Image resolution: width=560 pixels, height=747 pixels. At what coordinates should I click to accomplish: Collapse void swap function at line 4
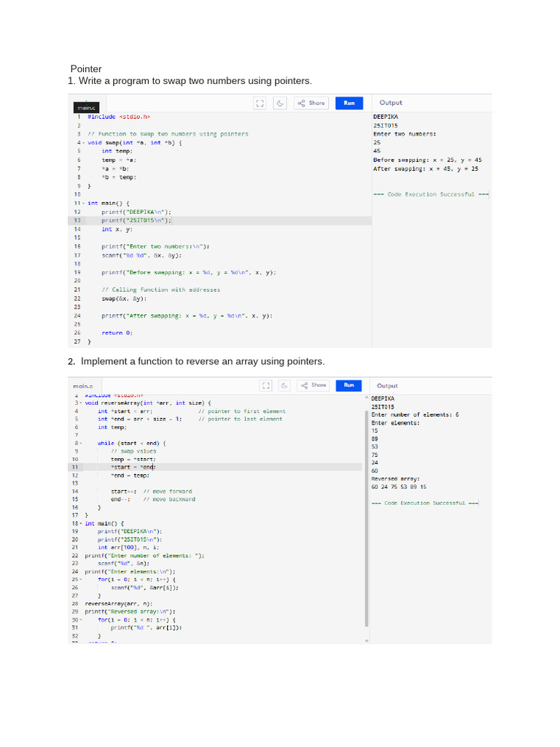tap(84, 143)
